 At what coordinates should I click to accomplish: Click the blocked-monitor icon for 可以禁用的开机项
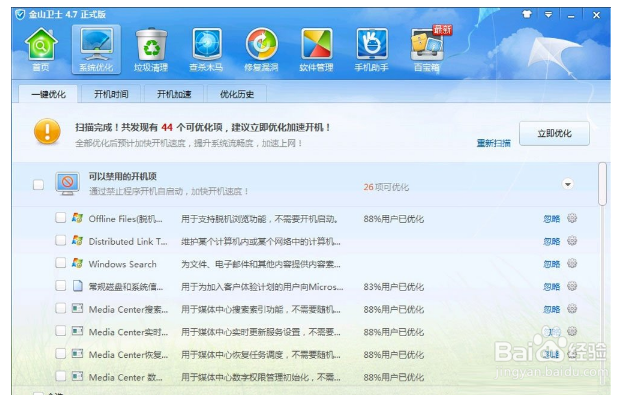coord(67,184)
